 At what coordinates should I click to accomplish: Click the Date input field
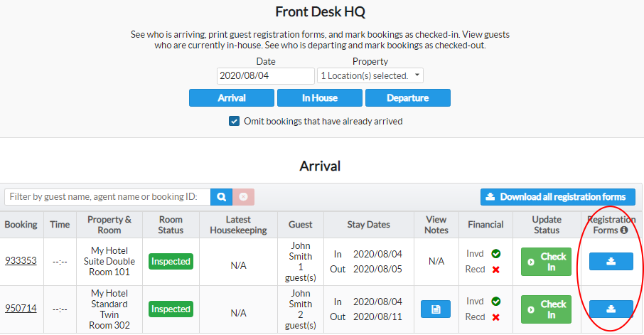pyautogui.click(x=265, y=75)
